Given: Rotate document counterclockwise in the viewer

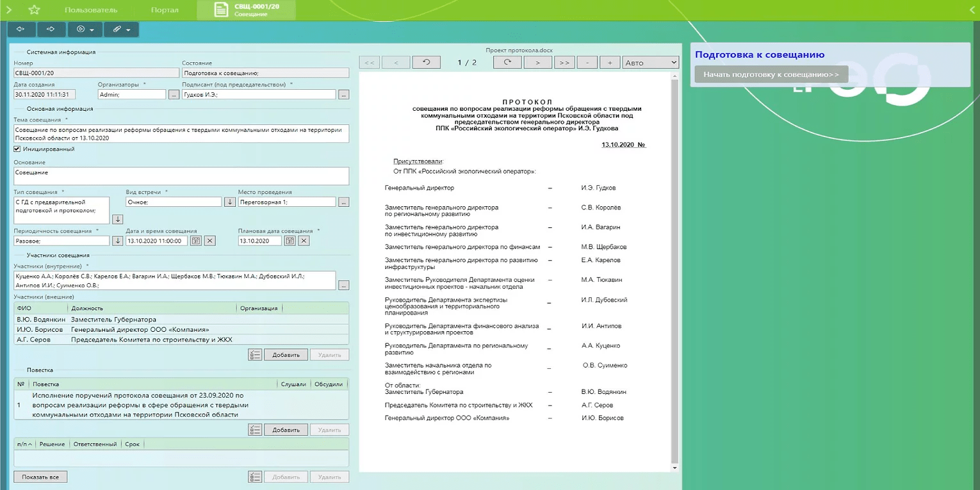Looking at the screenshot, I should (427, 62).
